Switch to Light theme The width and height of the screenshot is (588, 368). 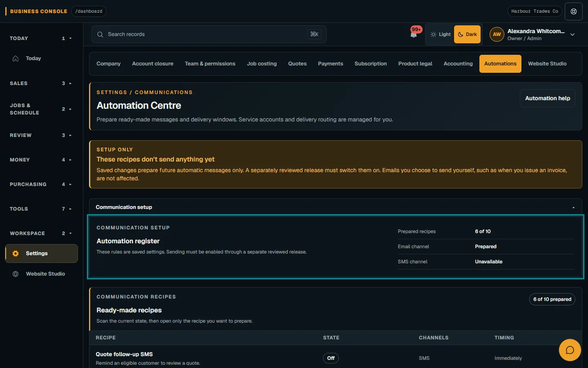(441, 34)
